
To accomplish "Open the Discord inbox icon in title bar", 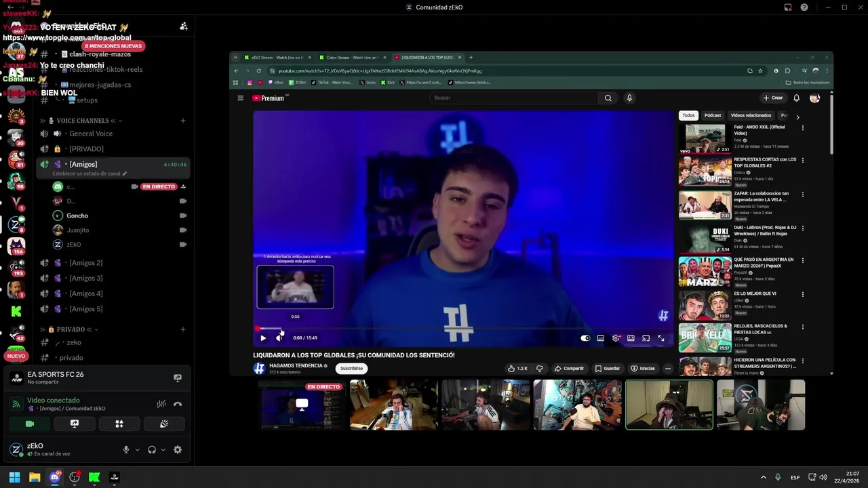I will [x=788, y=7].
